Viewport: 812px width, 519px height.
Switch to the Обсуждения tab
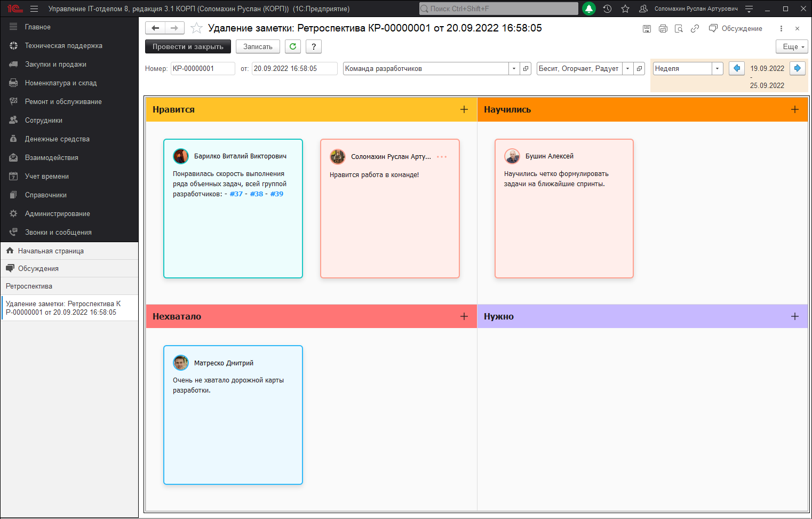tap(38, 268)
